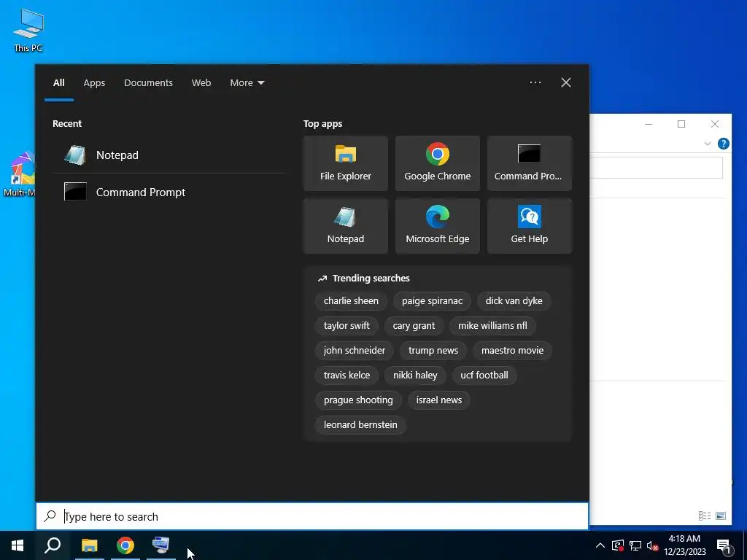The height and width of the screenshot is (560, 747).
Task: Open File Explorer from Top apps
Action: coord(345,163)
